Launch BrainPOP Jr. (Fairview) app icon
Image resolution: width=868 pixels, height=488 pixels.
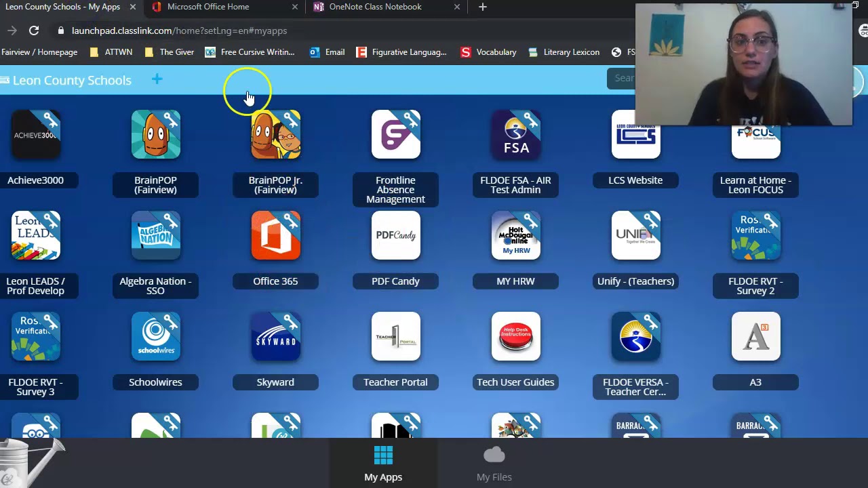click(x=275, y=134)
